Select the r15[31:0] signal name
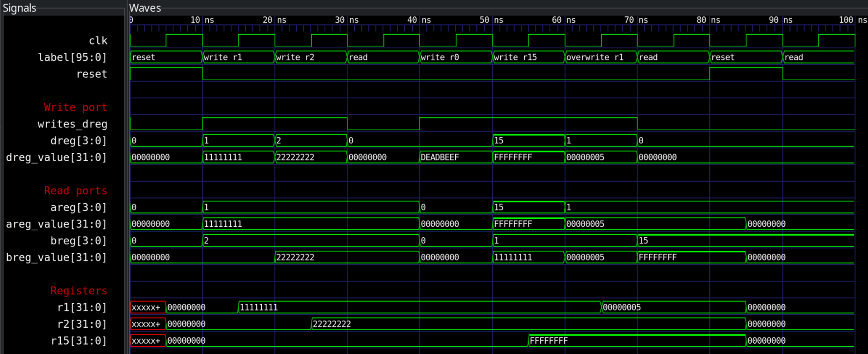This screenshot has width=868, height=354. 79,341
